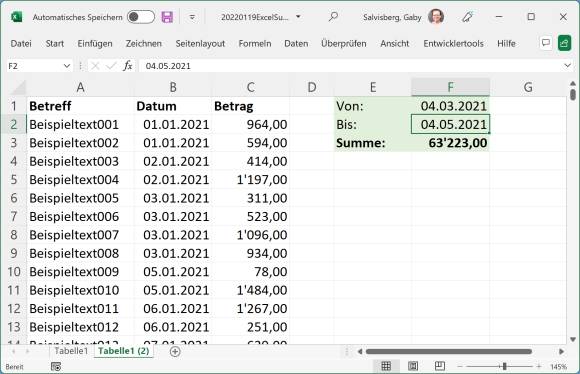
Task: Click the search magnifier icon
Action: (x=333, y=17)
